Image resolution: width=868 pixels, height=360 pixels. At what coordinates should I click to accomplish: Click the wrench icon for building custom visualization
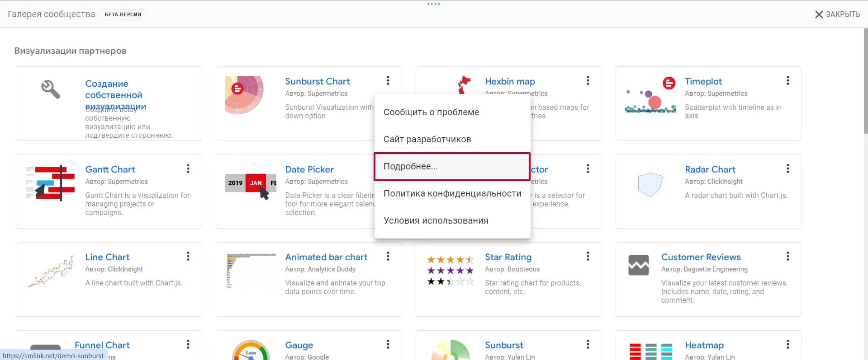pyautogui.click(x=51, y=89)
